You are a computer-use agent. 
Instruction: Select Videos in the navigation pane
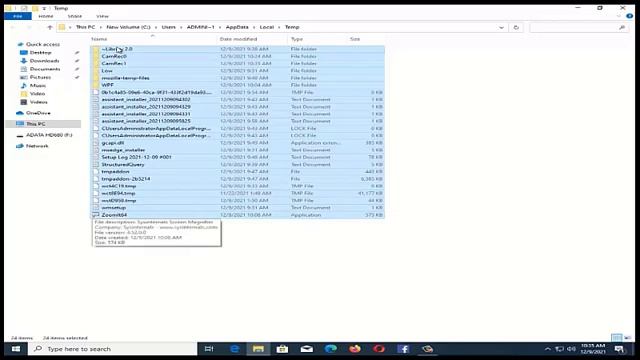[x=38, y=102]
